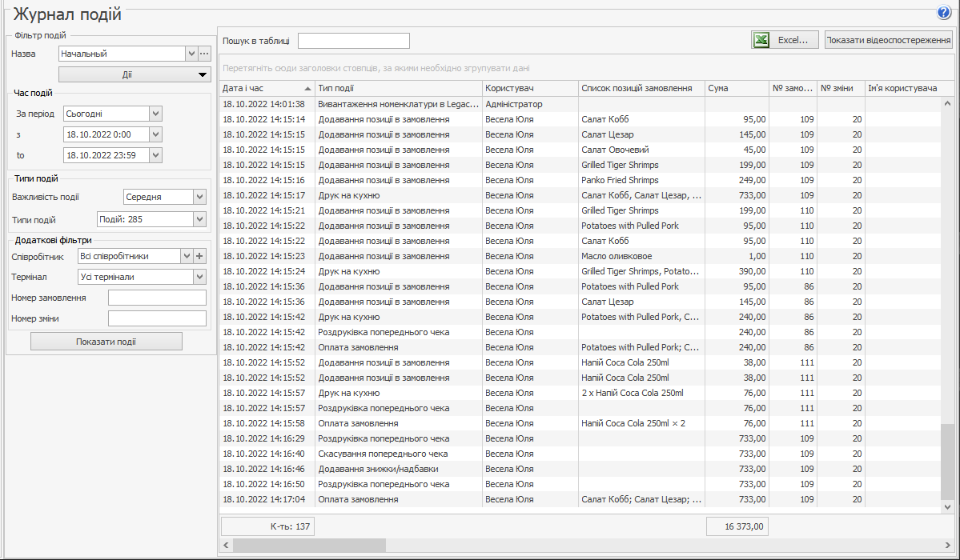The image size is (960, 560).
Task: Expand the Важливість події dropdown
Action: (199, 197)
